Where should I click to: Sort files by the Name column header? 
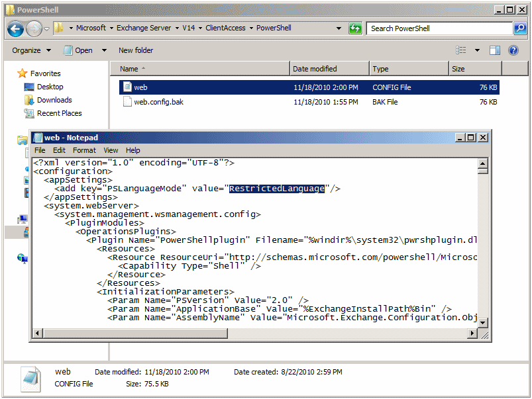click(x=200, y=69)
